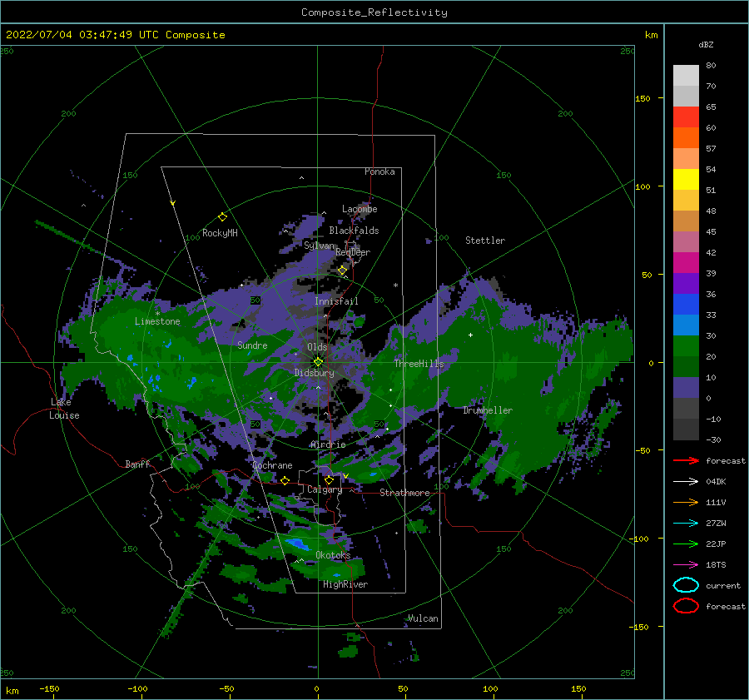Click the red forecast ellipse legend icon
This screenshot has height=700, width=749.
click(x=686, y=606)
